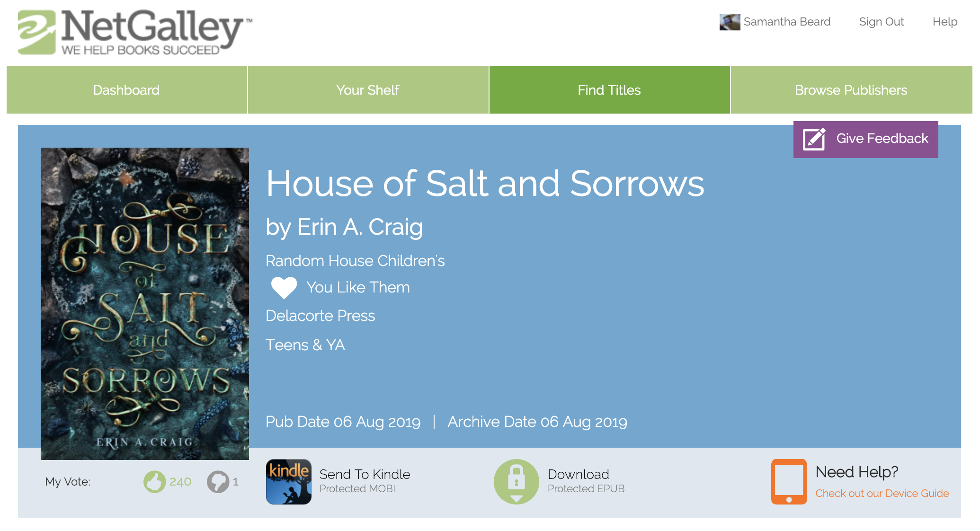Viewport: 980px width, 531px height.
Task: Click the Kindle app icon
Action: pyautogui.click(x=289, y=481)
